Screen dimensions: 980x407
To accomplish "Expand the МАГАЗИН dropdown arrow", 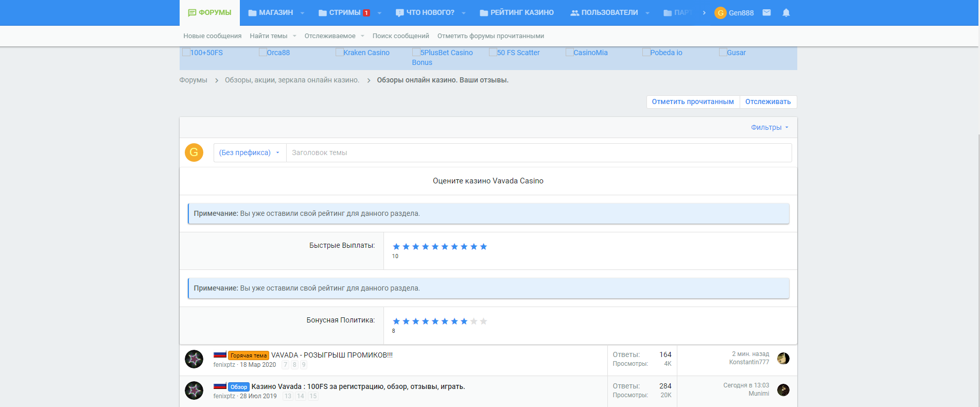I will pyautogui.click(x=302, y=13).
